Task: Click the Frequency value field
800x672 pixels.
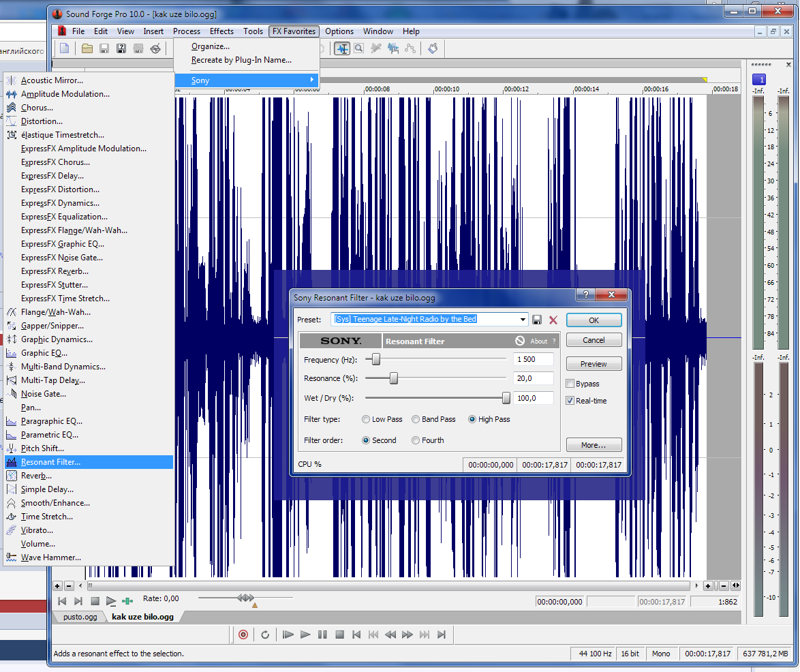Action: tap(533, 359)
